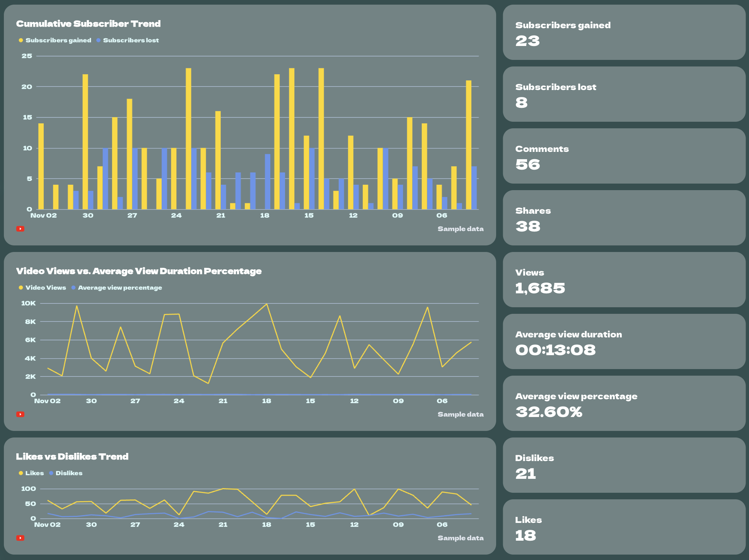Expand the Average view duration stat card

coord(624,343)
